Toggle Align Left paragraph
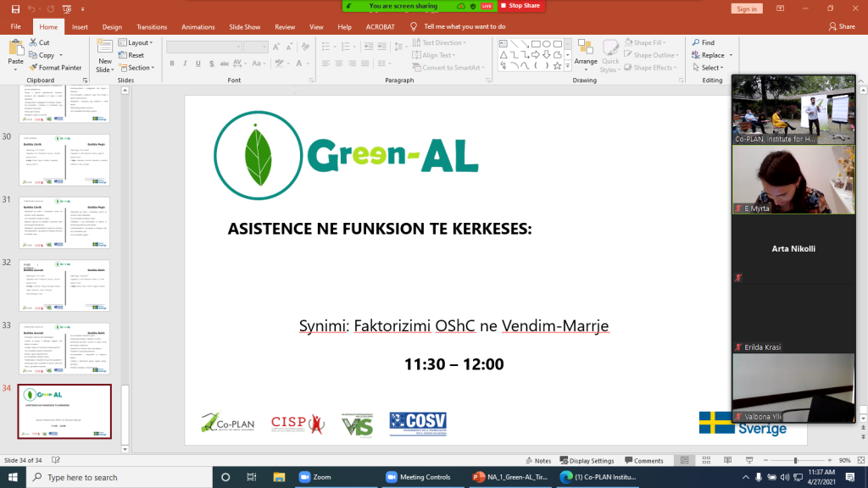Viewport: 868px width, 488px height. (x=325, y=64)
